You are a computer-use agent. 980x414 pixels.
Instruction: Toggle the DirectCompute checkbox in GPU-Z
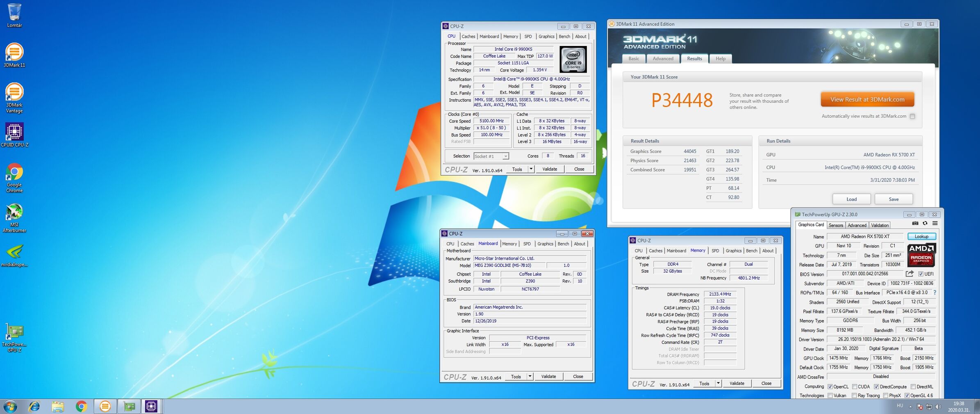[x=876, y=387]
